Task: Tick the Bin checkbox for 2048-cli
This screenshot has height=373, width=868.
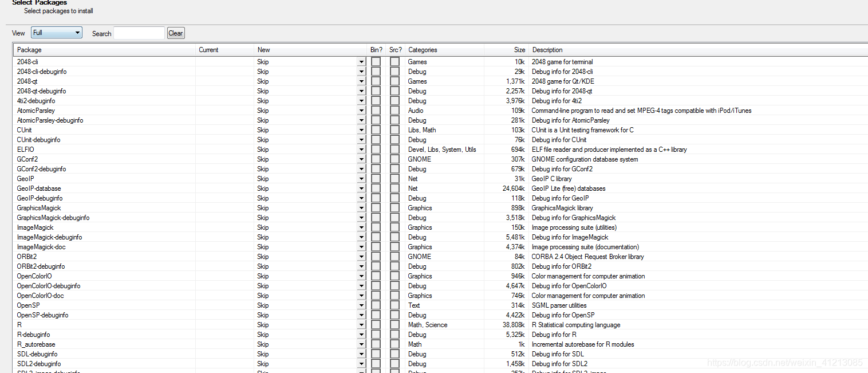Action: [x=376, y=62]
